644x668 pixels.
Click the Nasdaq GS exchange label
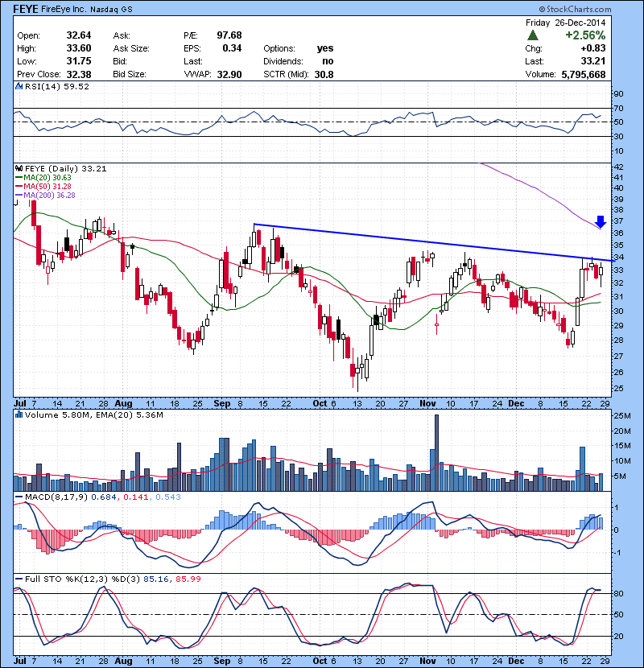111,10
